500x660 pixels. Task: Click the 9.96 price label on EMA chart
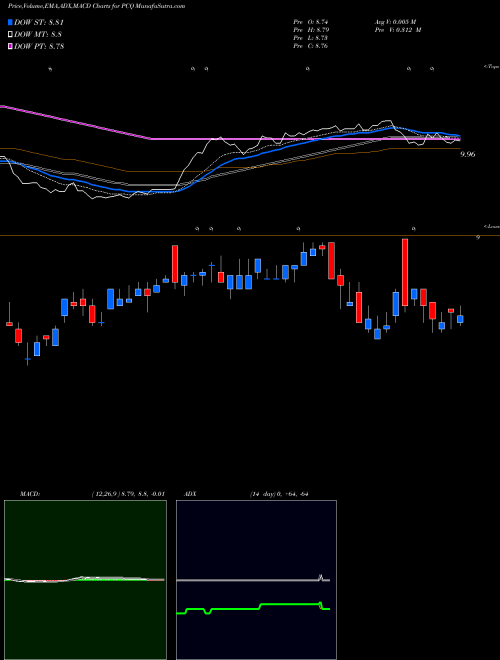(468, 154)
